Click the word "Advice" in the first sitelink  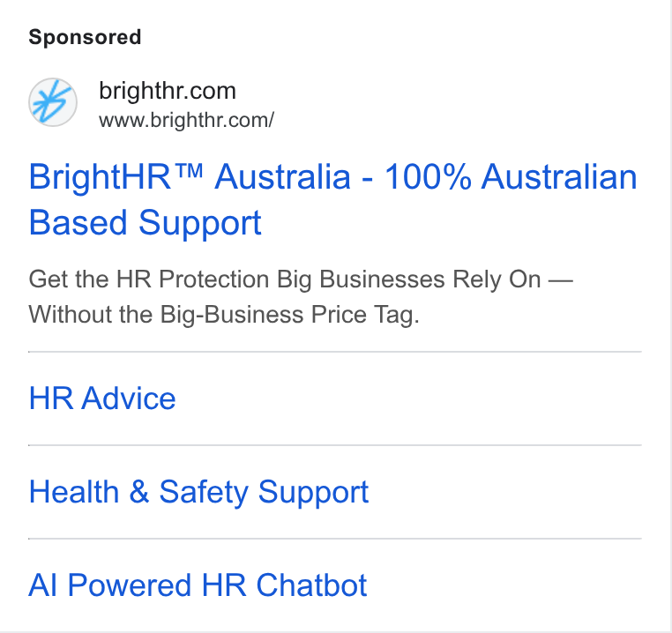point(129,398)
